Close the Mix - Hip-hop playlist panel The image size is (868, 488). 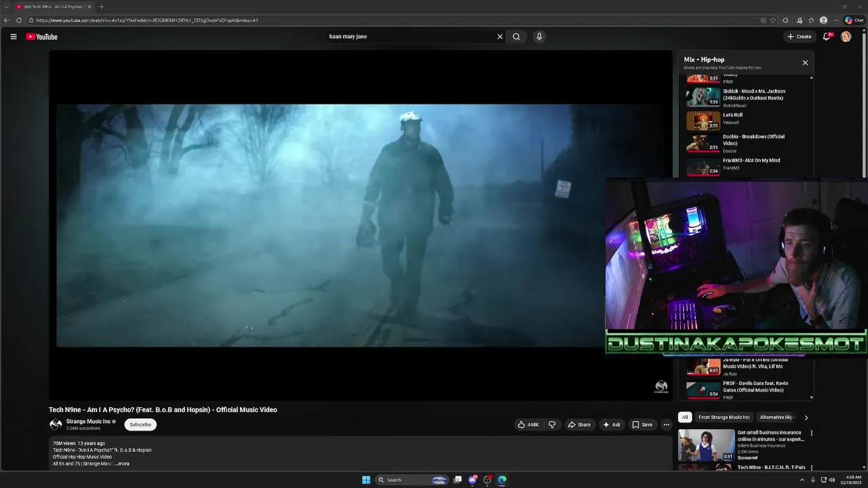(805, 62)
